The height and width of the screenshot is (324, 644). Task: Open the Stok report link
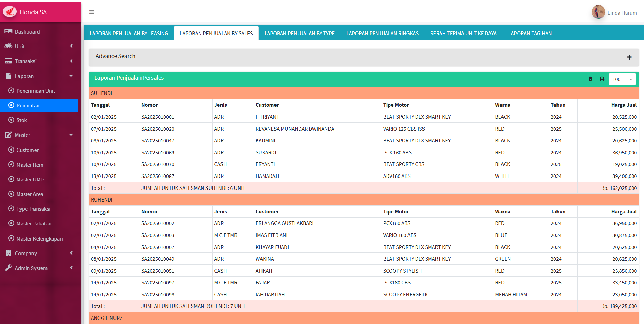click(22, 120)
